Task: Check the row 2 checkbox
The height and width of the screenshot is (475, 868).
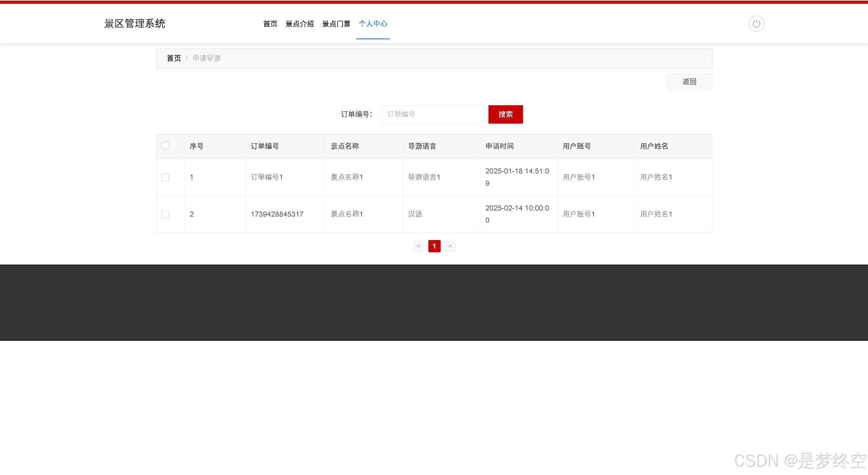Action: coord(165,214)
